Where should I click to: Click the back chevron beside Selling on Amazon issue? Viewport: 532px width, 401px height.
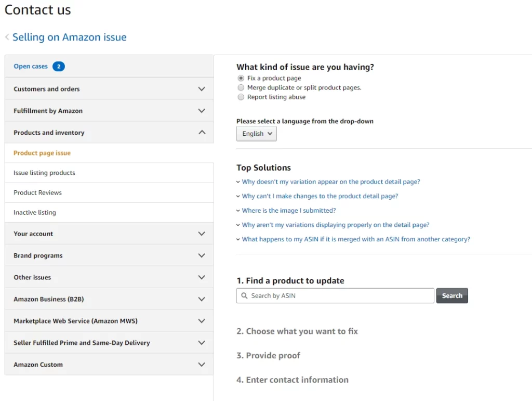7,37
